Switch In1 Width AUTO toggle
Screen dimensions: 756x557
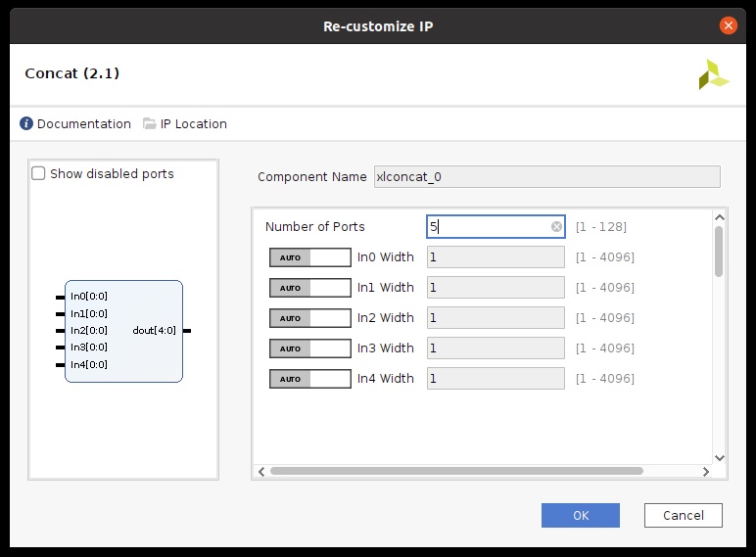310,288
